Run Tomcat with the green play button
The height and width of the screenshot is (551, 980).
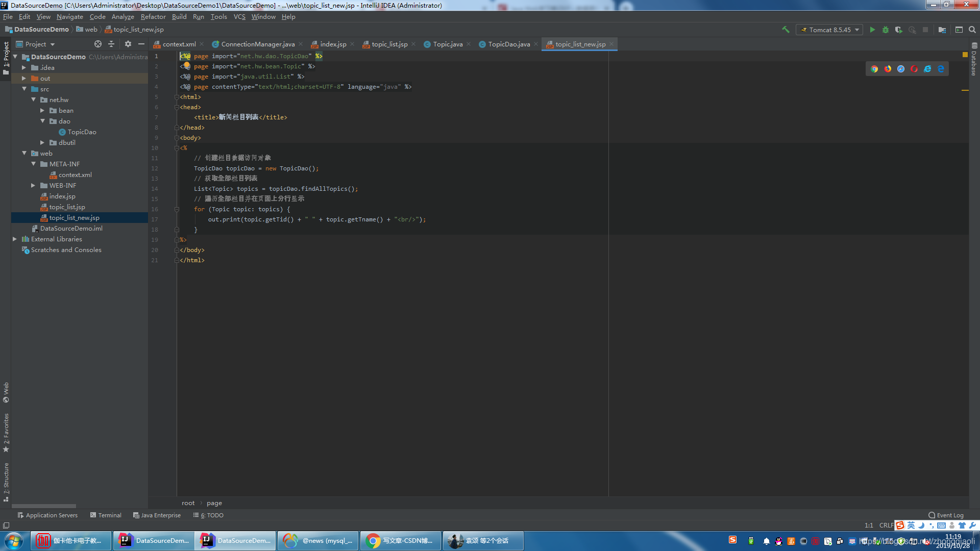pyautogui.click(x=872, y=30)
